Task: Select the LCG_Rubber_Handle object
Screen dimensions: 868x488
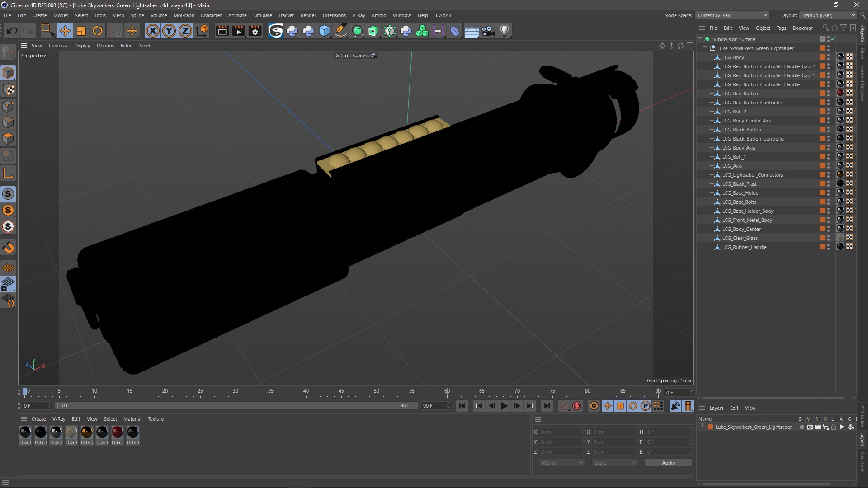Action: 744,247
